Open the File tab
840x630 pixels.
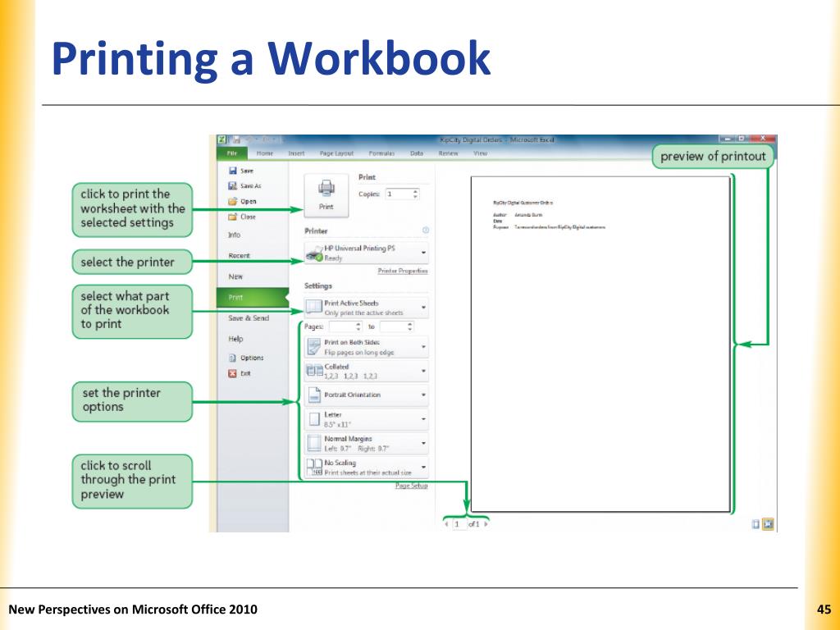[232, 153]
